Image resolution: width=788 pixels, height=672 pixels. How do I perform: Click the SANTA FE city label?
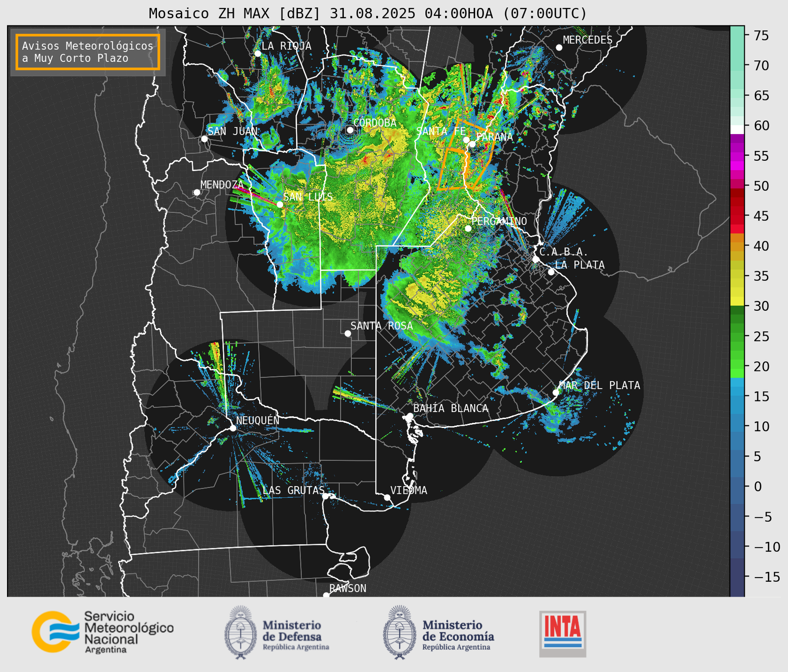pos(441,131)
